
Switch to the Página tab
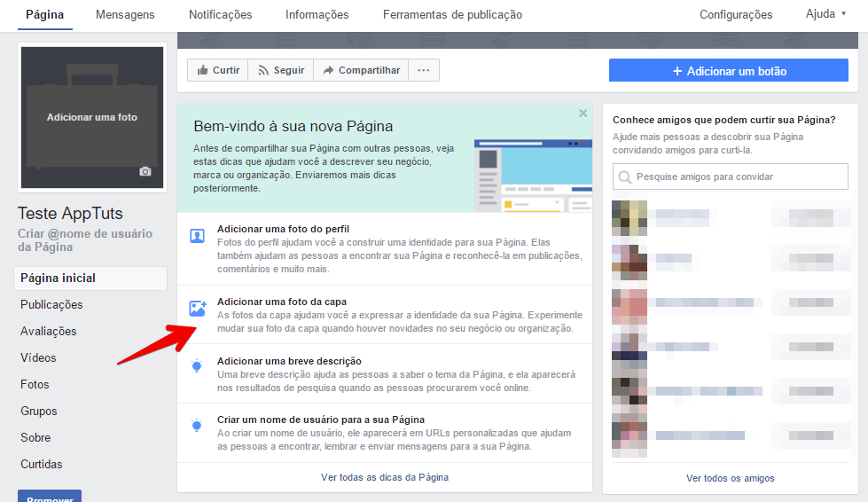(45, 15)
